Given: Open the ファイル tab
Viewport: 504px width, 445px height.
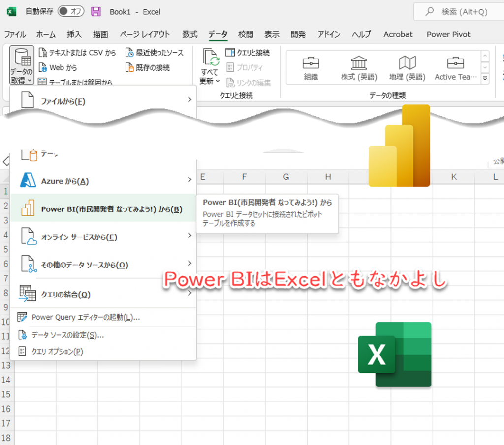Looking at the screenshot, I should pos(15,34).
